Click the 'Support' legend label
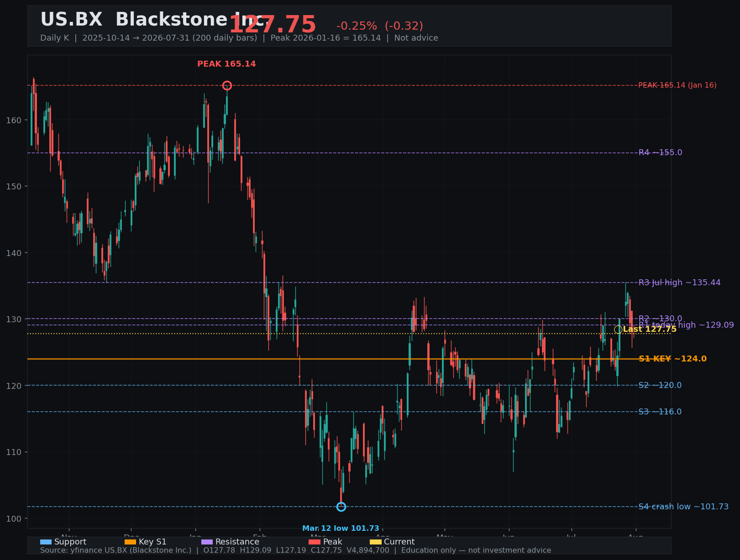 pos(70,542)
